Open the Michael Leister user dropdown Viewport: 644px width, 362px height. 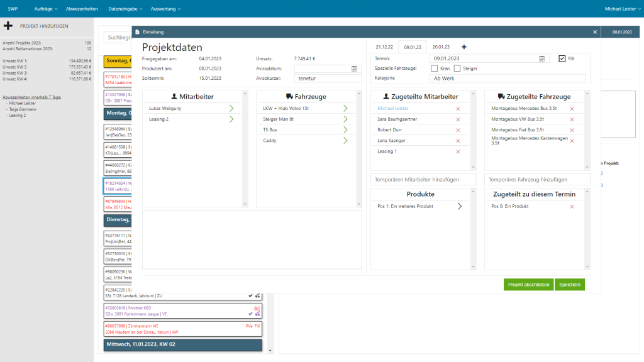[622, 9]
